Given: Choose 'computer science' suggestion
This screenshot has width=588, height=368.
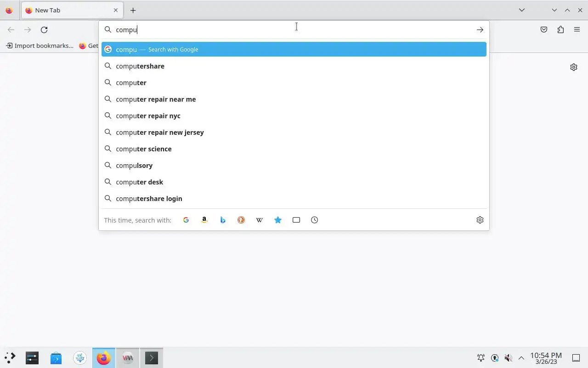Looking at the screenshot, I should [294, 149].
